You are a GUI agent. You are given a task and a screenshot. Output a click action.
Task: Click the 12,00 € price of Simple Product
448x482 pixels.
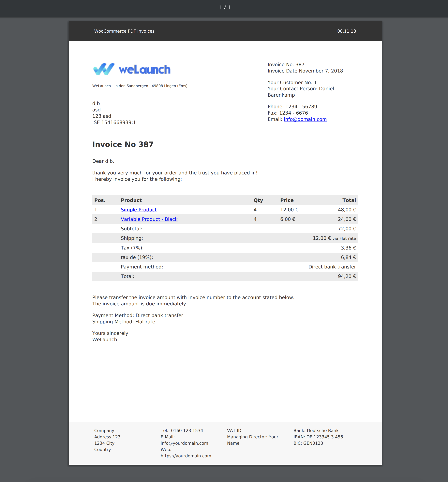click(289, 210)
